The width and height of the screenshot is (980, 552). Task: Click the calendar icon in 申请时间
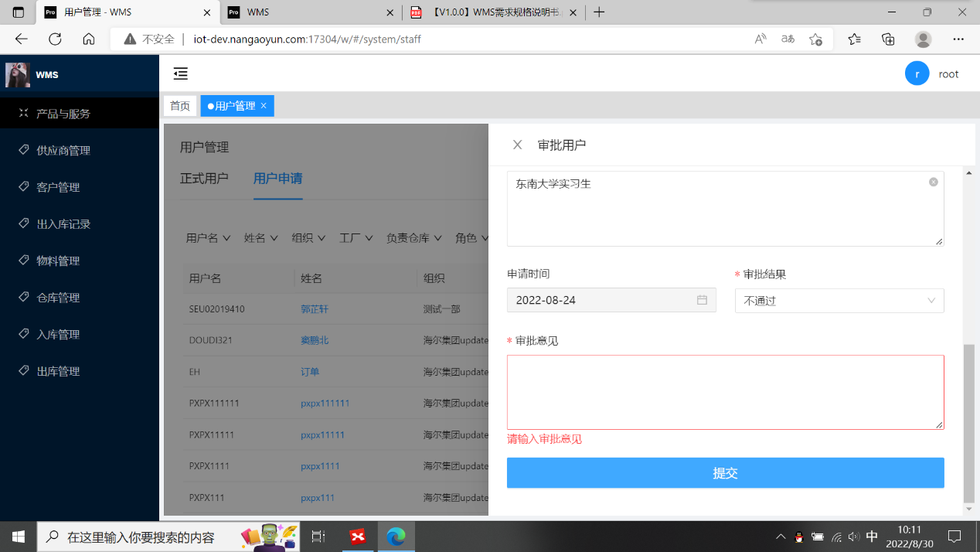click(x=702, y=300)
